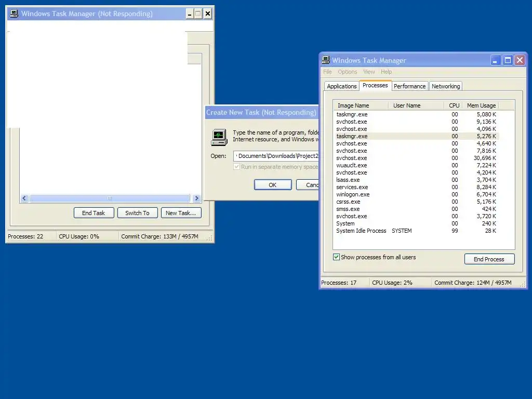Click the Task Manager title bar icon in active window
The image size is (532, 399).
click(326, 60)
